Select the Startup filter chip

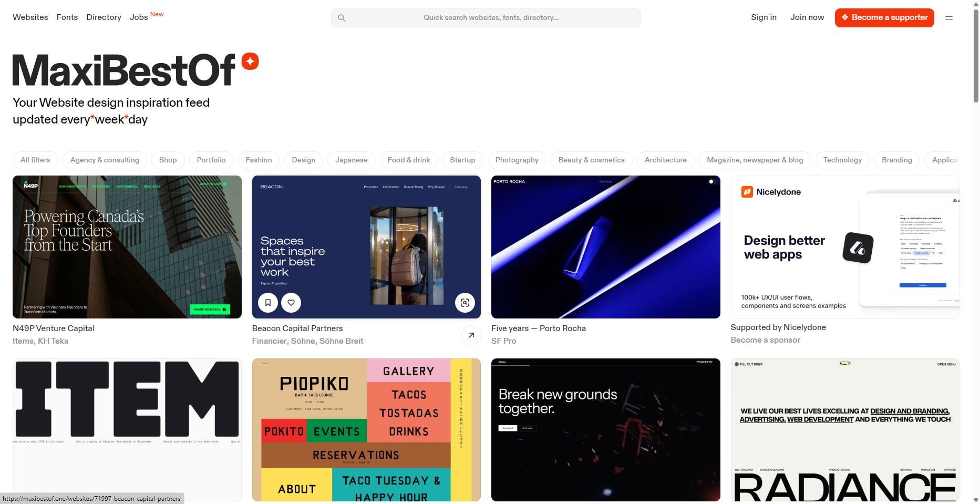click(462, 160)
